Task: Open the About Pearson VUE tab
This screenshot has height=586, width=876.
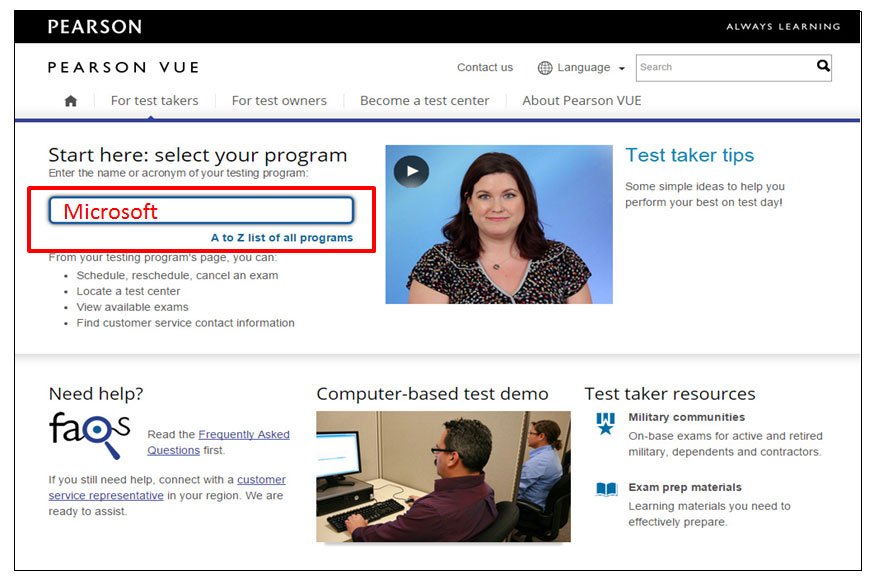Action: (582, 101)
